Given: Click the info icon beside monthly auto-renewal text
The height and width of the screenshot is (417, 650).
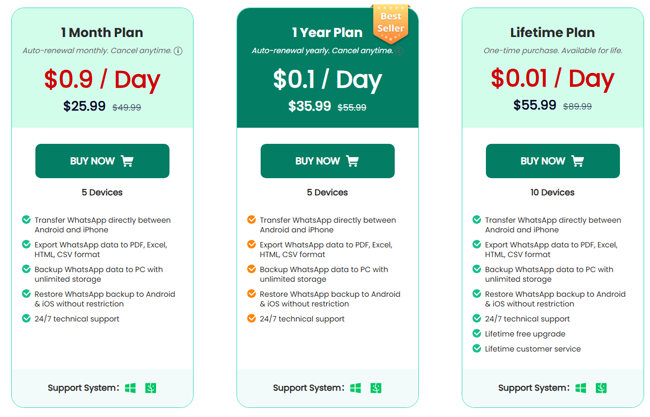Looking at the screenshot, I should coord(178,51).
